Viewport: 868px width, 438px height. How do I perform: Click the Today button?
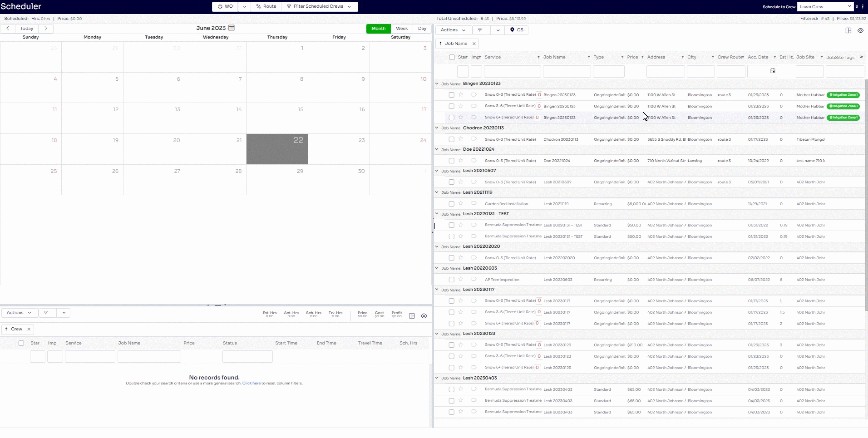click(27, 29)
